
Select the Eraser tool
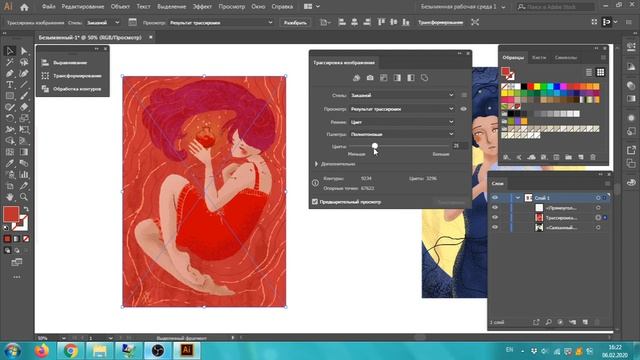[24, 107]
